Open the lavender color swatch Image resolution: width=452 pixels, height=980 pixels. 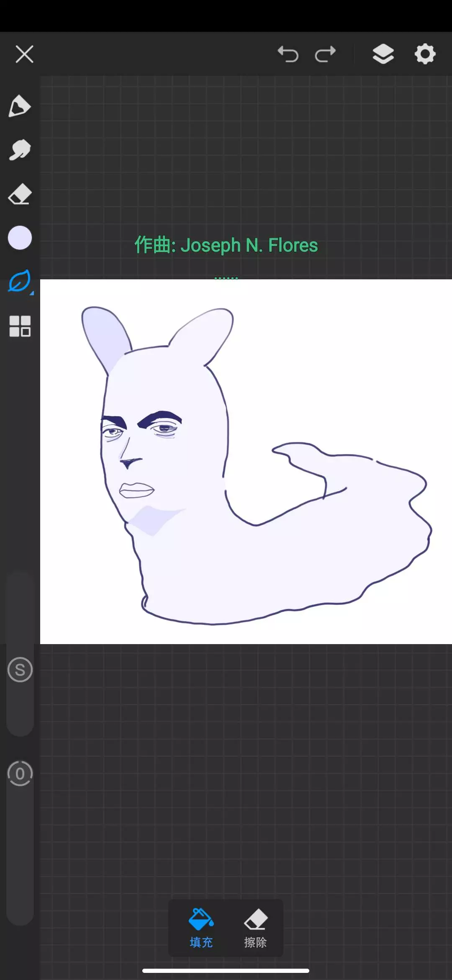(x=20, y=238)
